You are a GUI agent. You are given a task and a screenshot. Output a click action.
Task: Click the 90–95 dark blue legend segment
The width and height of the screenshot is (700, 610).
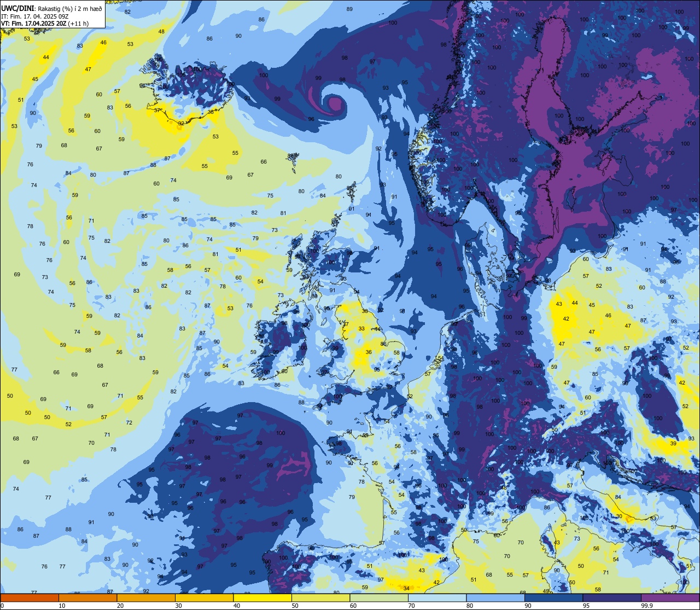pyautogui.click(x=553, y=598)
